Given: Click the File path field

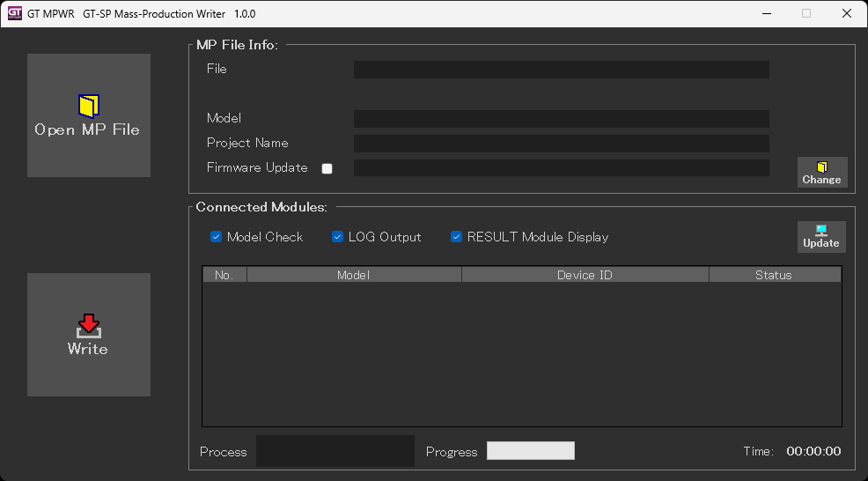Looking at the screenshot, I should tap(561, 70).
